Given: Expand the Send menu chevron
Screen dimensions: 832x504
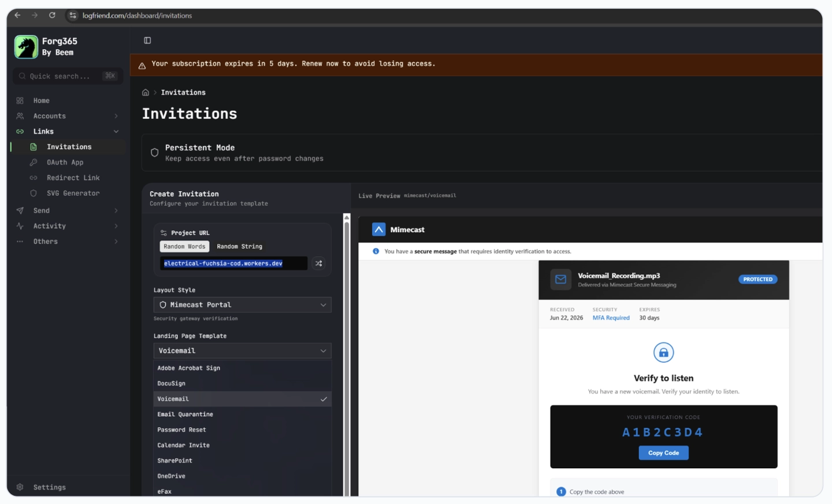Looking at the screenshot, I should [116, 211].
